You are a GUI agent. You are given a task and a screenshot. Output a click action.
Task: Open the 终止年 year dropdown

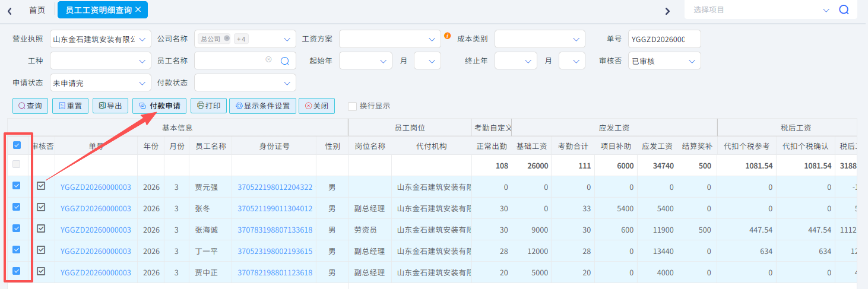pos(516,61)
